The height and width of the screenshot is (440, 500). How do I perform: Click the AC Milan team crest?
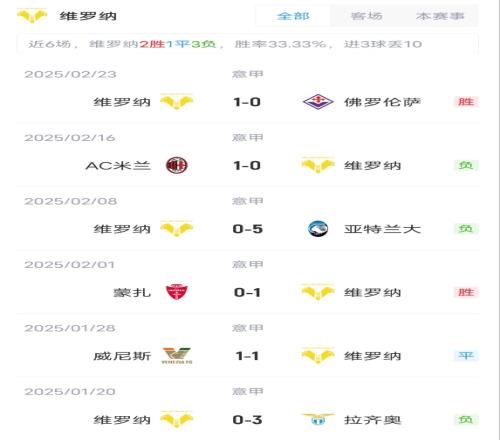pos(177,165)
